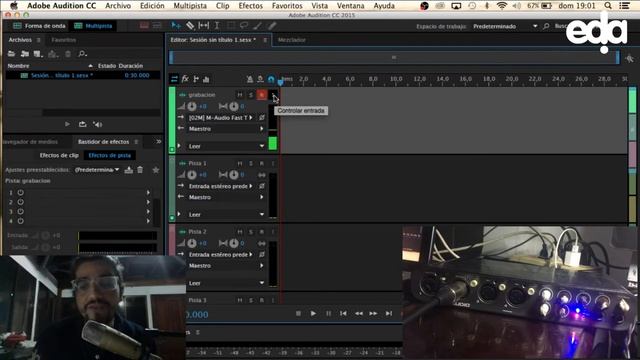The width and height of the screenshot is (640, 360).
Task: Open file icon in Archivos panel
Action: point(11,54)
